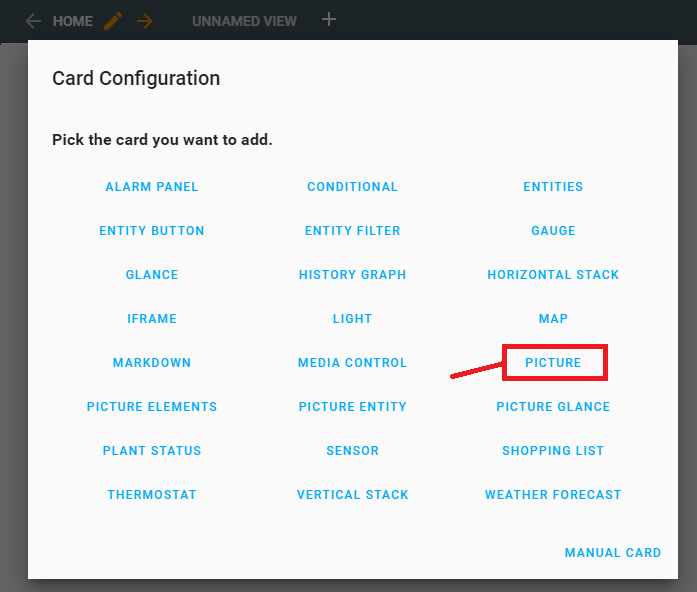Add a Markdown card
The image size is (697, 592).
[x=152, y=363]
